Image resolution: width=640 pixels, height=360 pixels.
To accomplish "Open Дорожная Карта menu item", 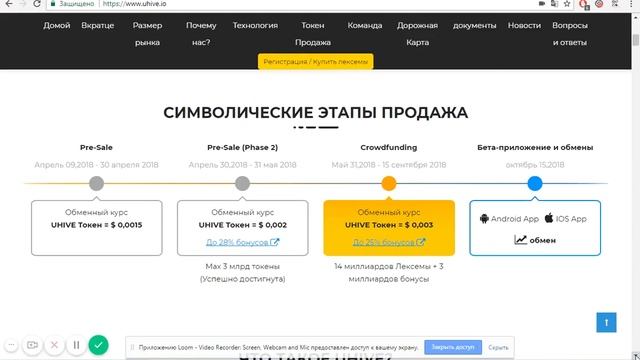I will click(x=418, y=34).
